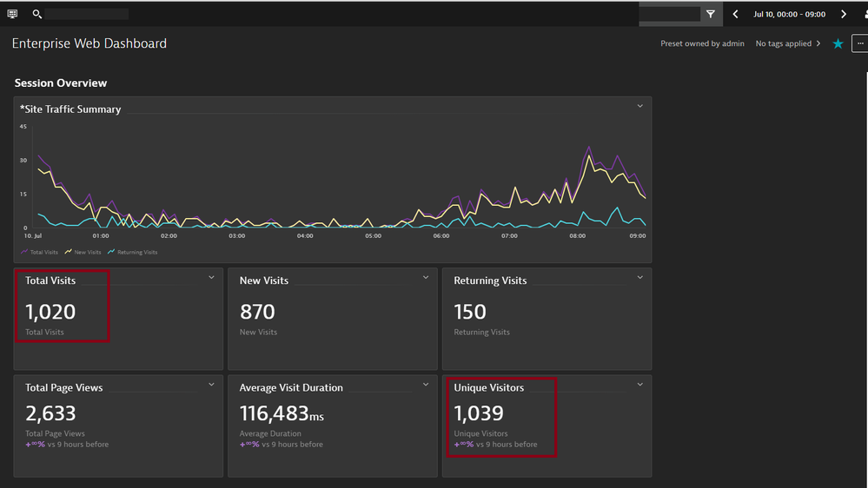
Task: Toggle New Visits series in chart legend
Action: (x=83, y=253)
